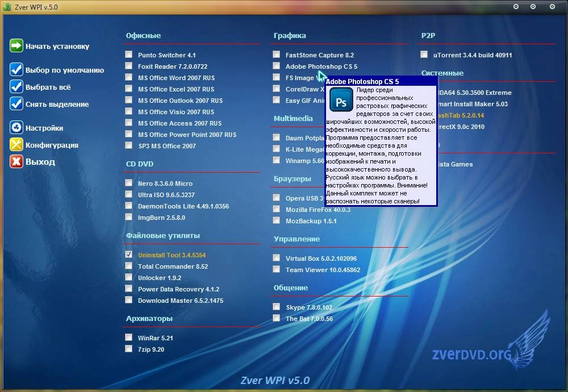Viewport: 568px width, 392px height.
Task: Click 'Power Data Recovery 4.1.2' text
Action: point(178,289)
